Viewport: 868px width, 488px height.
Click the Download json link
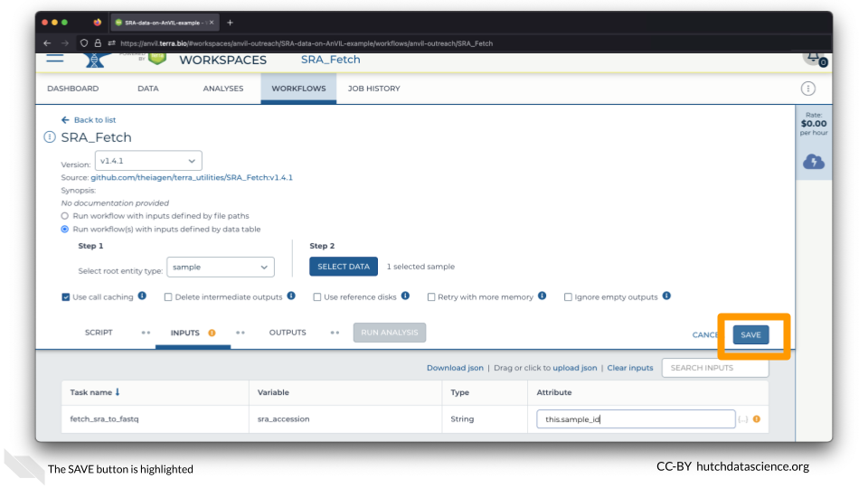455,368
